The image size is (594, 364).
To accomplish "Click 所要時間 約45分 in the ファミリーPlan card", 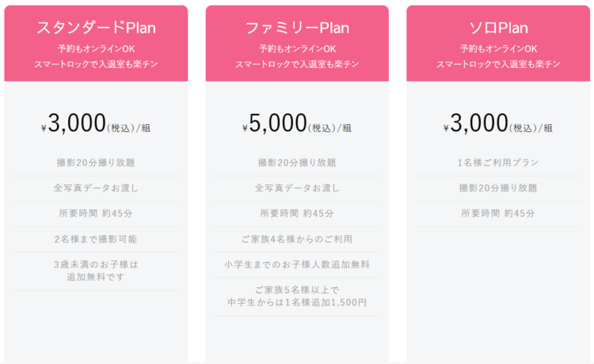I will pyautogui.click(x=297, y=214).
